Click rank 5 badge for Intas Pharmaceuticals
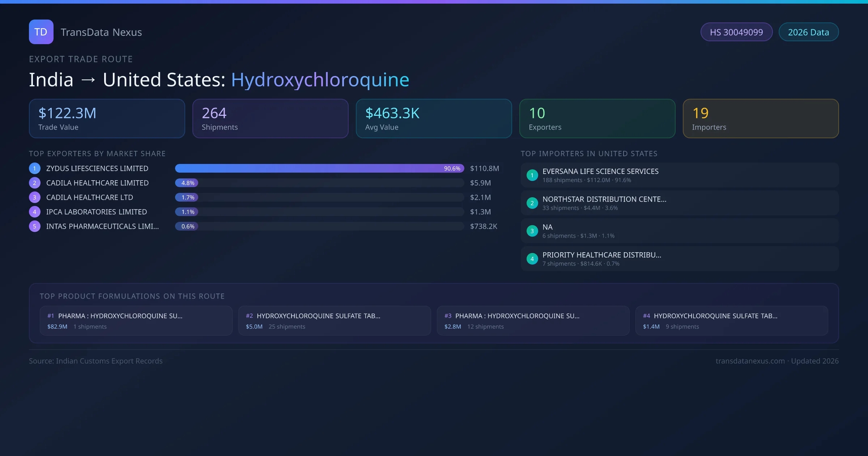 pyautogui.click(x=35, y=226)
